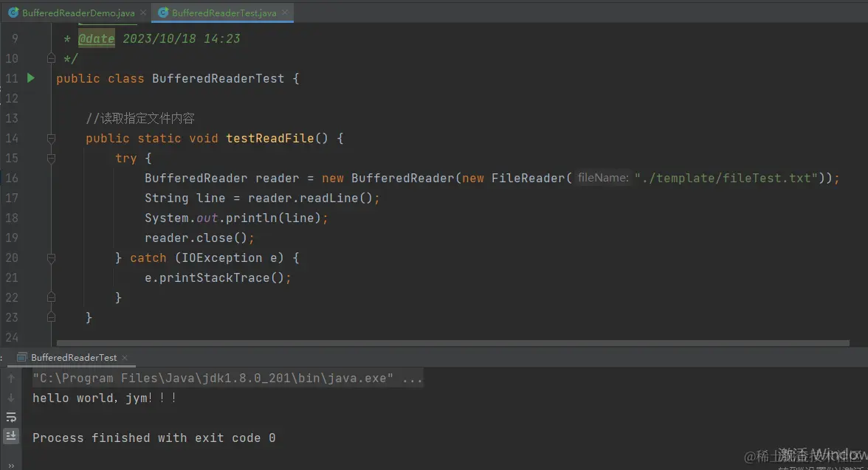Click the fileName parameter hint on line 16
The height and width of the screenshot is (470, 868).
click(x=603, y=178)
